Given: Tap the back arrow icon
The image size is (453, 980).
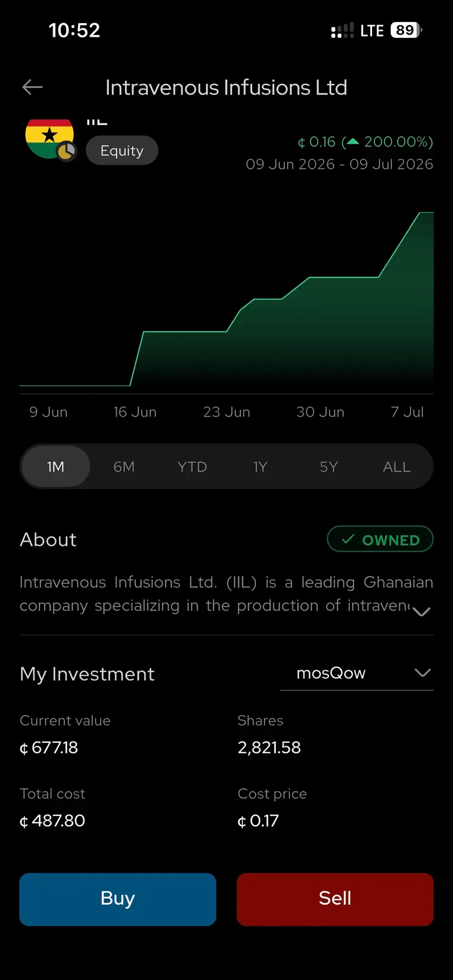Looking at the screenshot, I should [x=32, y=87].
